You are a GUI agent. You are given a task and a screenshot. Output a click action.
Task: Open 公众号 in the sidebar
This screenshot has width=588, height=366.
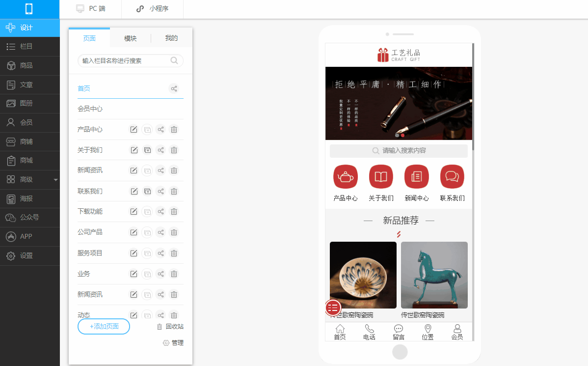click(x=29, y=218)
